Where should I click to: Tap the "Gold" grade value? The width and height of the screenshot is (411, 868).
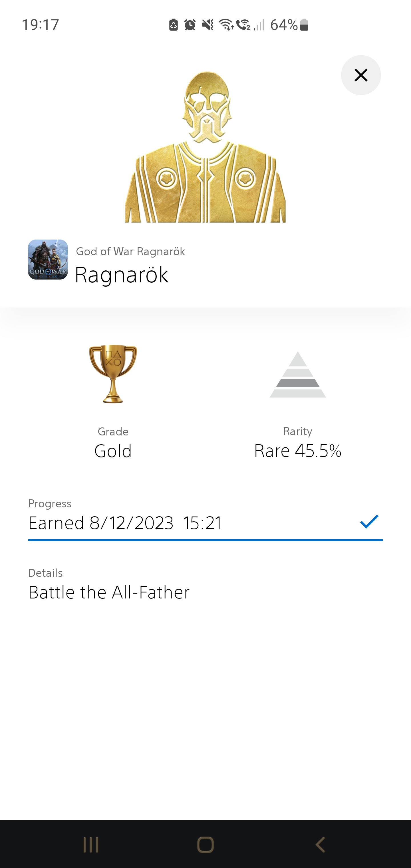113,451
